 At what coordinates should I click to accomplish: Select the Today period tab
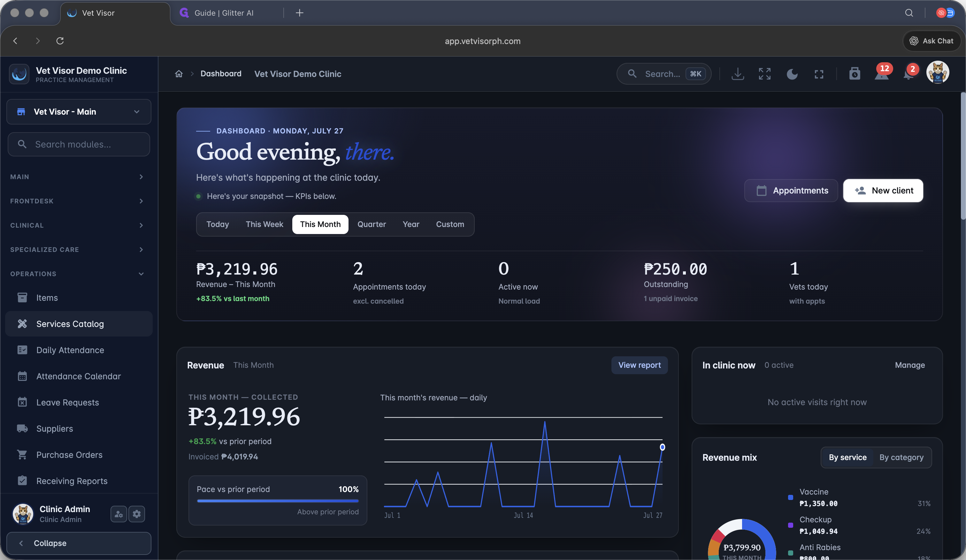pos(217,224)
